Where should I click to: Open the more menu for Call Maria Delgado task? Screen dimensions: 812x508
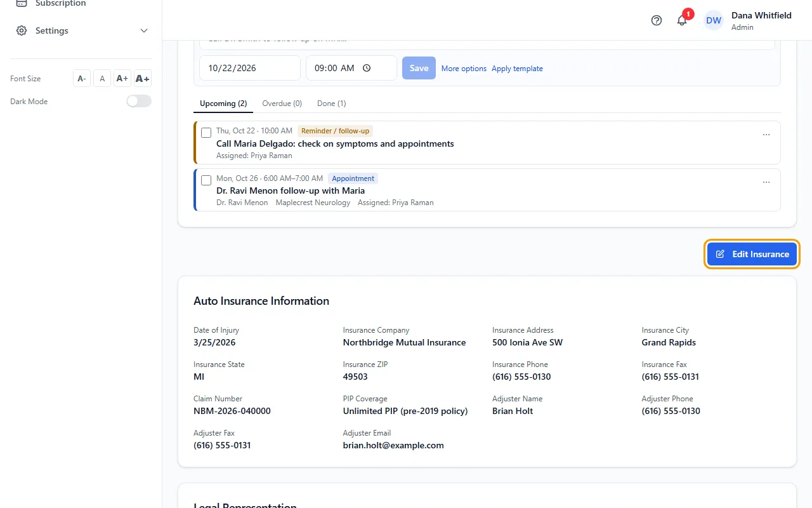tap(766, 135)
